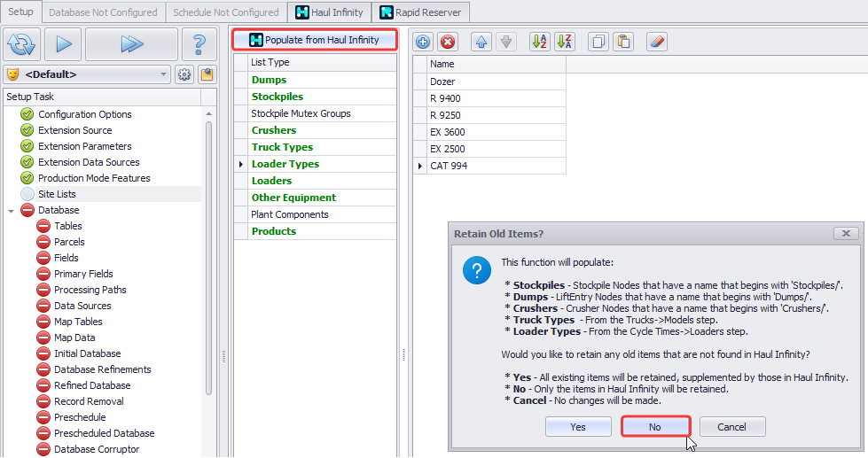The width and height of the screenshot is (868, 458).
Task: Switch to Haul Infinity tab
Action: coord(329,12)
